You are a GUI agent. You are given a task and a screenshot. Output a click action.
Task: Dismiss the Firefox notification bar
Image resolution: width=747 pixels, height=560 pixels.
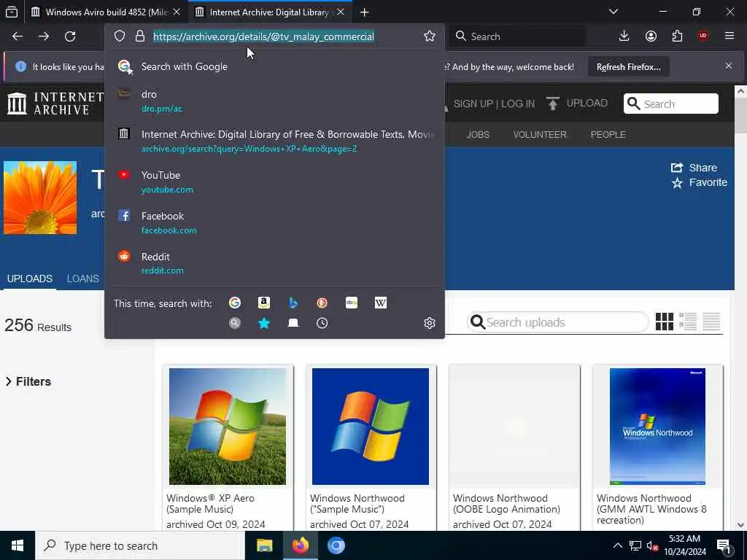coord(729,66)
